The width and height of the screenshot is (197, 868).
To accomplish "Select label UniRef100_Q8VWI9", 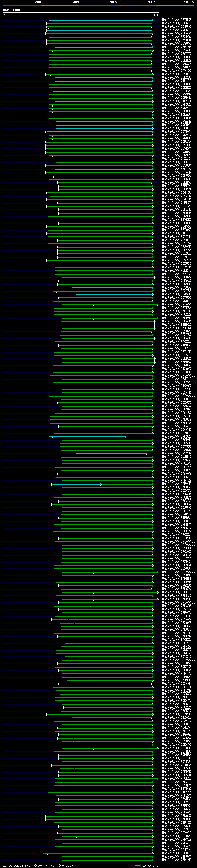I will click(177, 240).
